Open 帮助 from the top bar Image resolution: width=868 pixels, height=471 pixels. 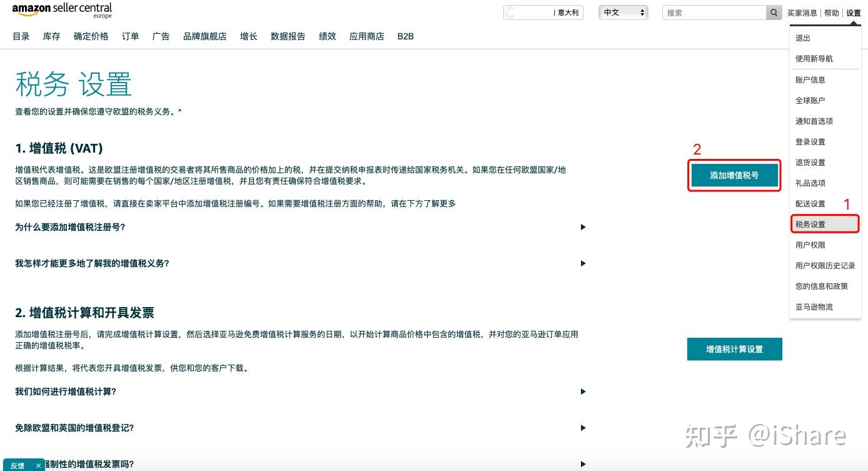832,12
